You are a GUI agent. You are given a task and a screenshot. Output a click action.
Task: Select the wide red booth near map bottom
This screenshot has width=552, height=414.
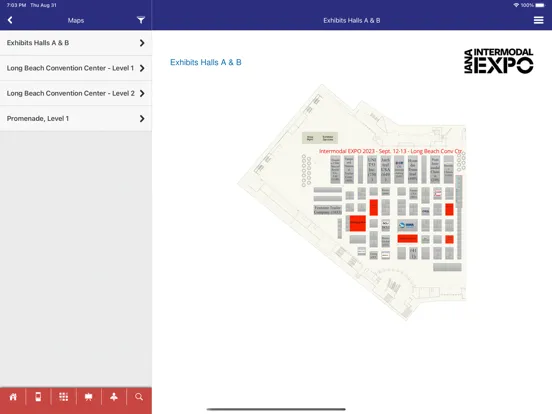[407, 239]
